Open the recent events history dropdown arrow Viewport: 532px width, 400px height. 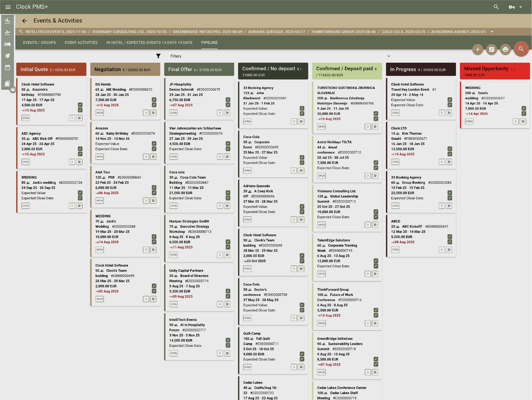tap(492, 32)
